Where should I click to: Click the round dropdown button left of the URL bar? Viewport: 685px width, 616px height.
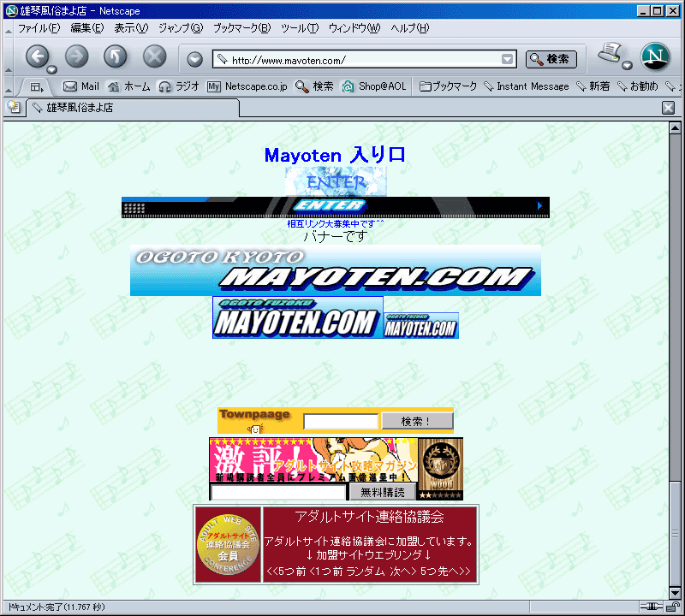pyautogui.click(x=195, y=59)
